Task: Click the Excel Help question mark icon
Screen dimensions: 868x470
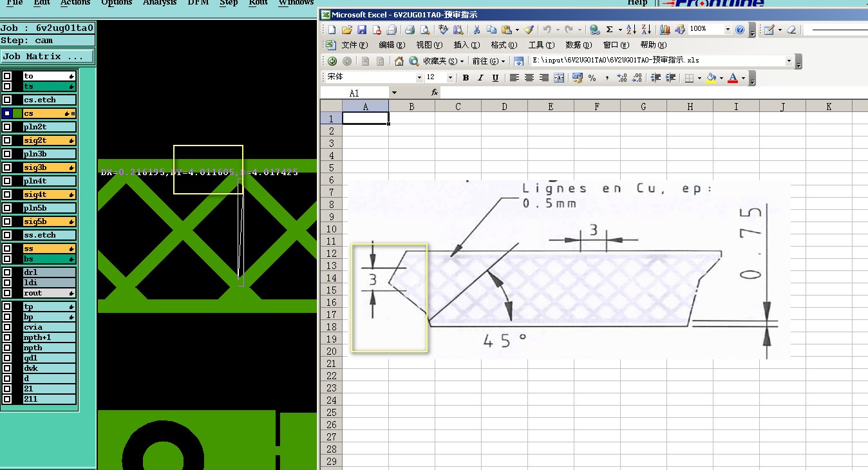Action: [740, 30]
